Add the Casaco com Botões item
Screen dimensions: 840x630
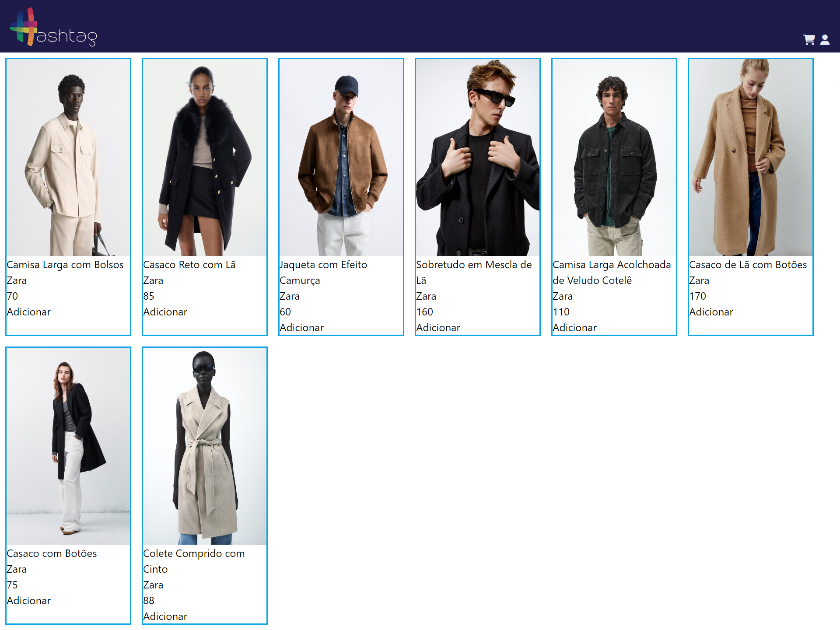(x=29, y=601)
